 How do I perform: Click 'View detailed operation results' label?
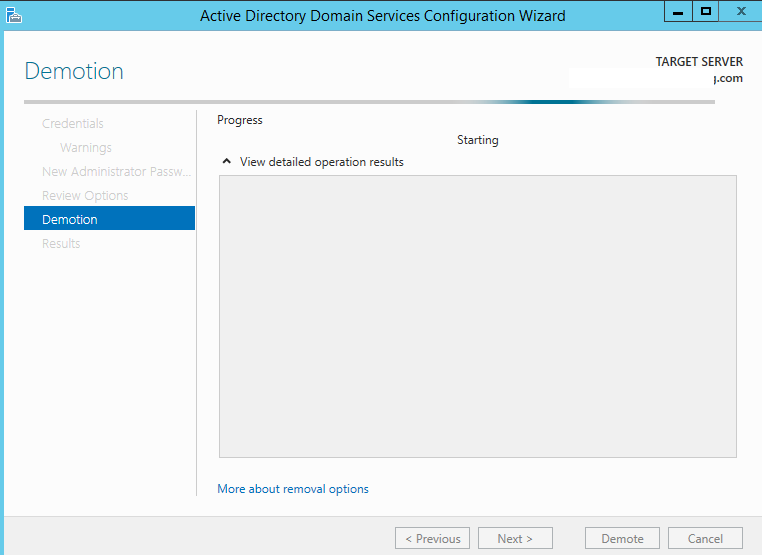(322, 162)
